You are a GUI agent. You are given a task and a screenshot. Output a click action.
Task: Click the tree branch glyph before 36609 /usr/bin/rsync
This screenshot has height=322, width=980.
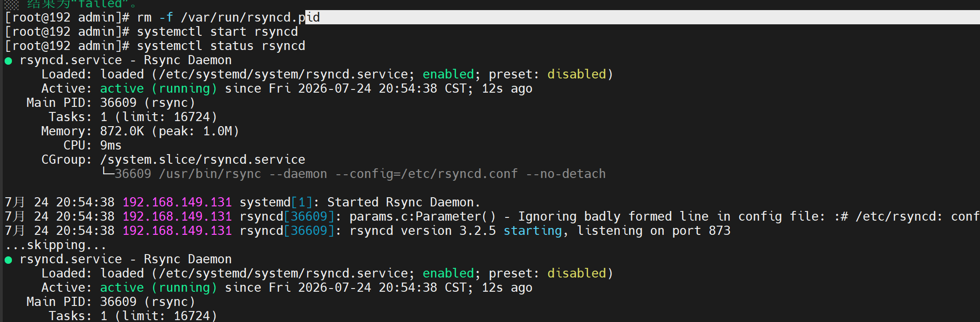click(108, 172)
